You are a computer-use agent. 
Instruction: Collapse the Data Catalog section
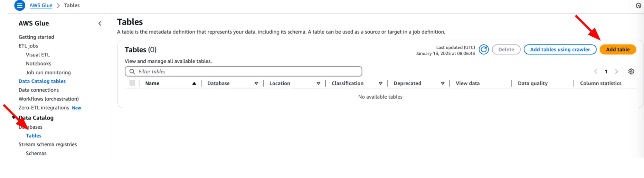pyautogui.click(x=14, y=118)
